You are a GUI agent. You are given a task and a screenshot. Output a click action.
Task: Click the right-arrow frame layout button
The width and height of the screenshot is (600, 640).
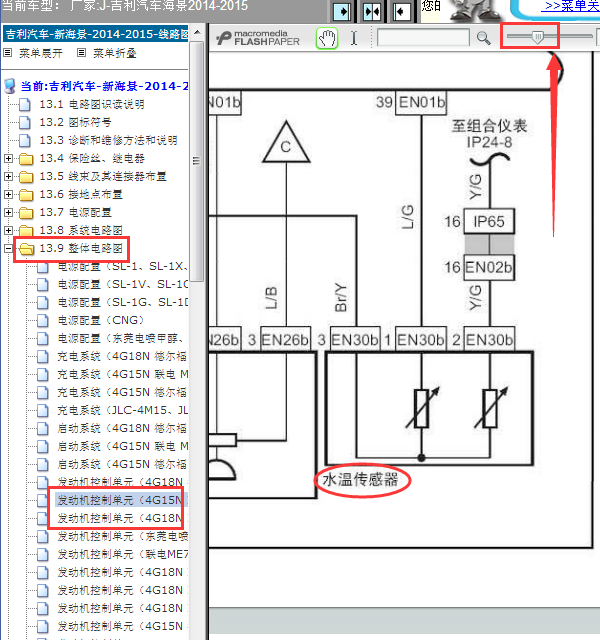click(x=342, y=11)
